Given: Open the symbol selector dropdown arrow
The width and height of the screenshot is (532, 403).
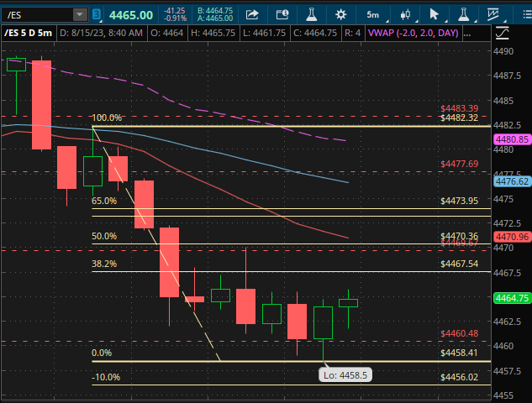Looking at the screenshot, I should point(80,15).
